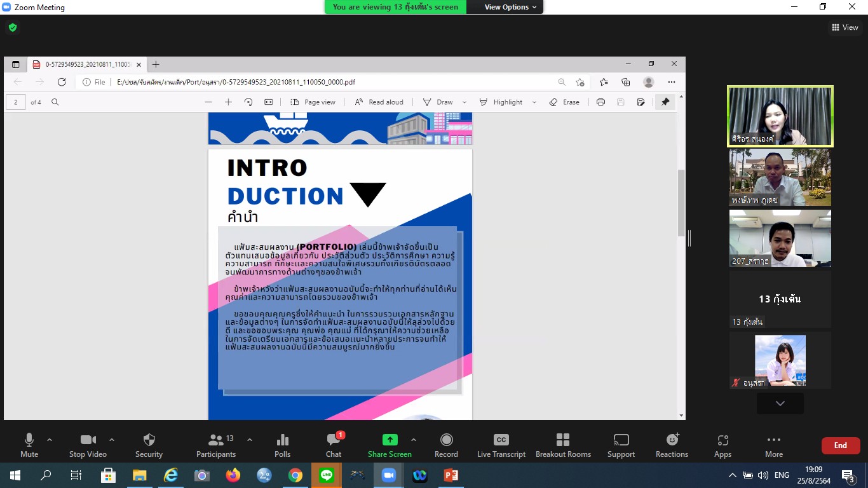Screen dimensions: 868x488
Task: Open the Participants panel
Action: pos(216,445)
